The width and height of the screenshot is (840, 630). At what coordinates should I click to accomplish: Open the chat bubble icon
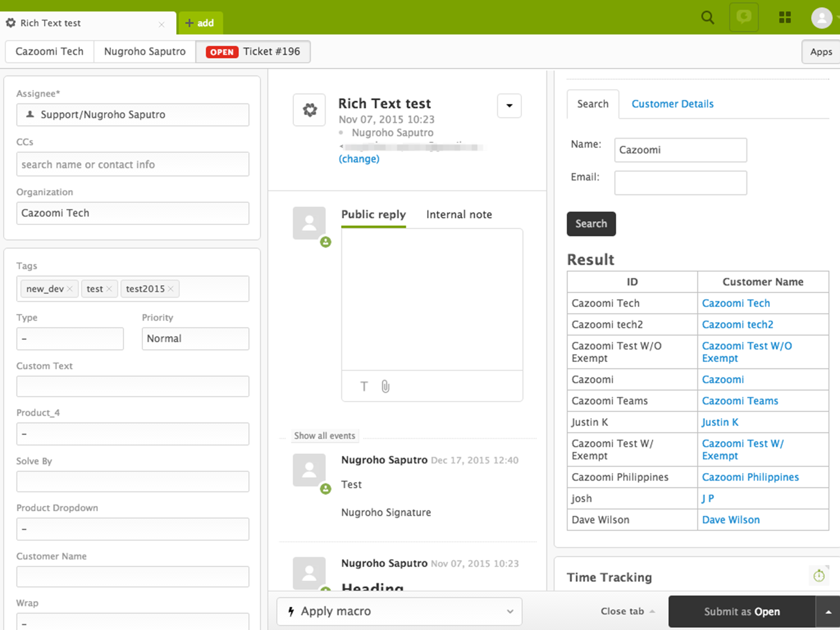pos(744,17)
